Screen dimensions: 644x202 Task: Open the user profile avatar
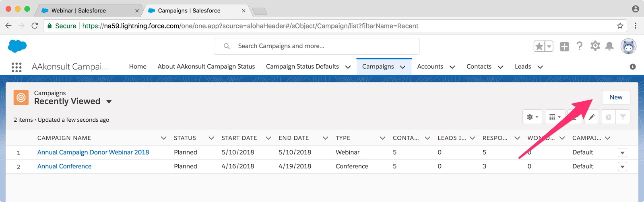click(628, 46)
